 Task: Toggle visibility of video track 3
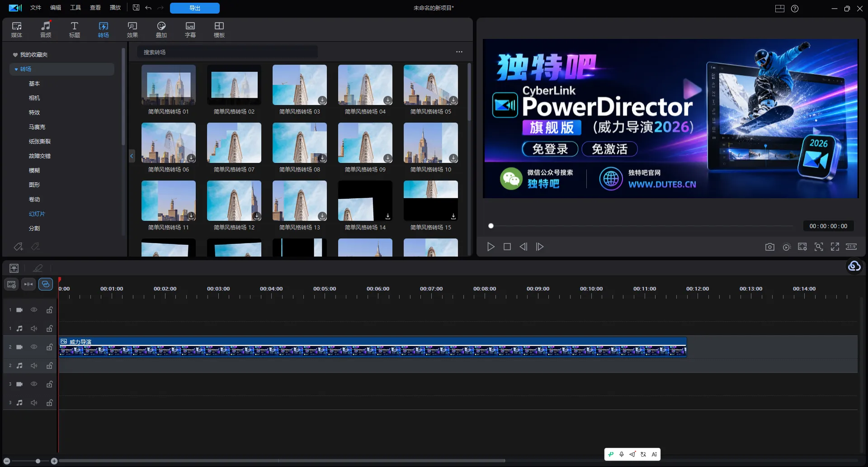pyautogui.click(x=34, y=384)
